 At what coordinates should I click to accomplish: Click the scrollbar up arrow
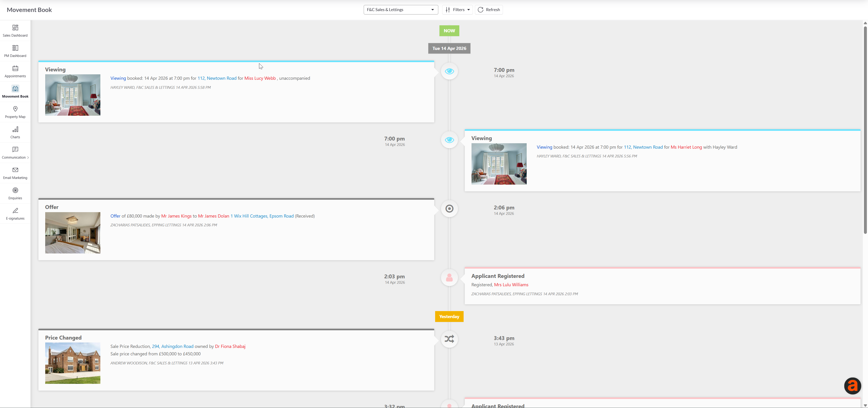[865, 23]
